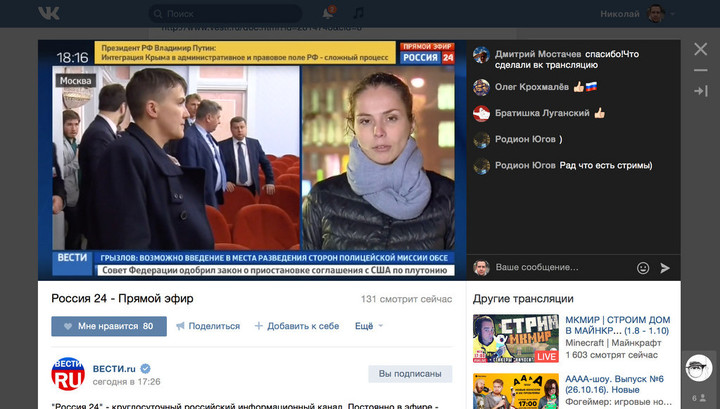Click the chat message 'Рад что есть стримы)'
The image size is (720, 409).
click(606, 165)
